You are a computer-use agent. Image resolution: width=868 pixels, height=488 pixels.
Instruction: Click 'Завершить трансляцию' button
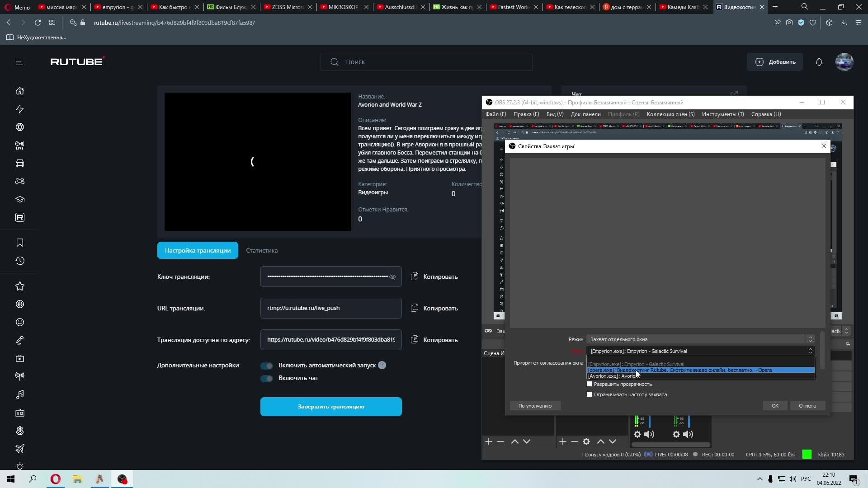pos(331,407)
